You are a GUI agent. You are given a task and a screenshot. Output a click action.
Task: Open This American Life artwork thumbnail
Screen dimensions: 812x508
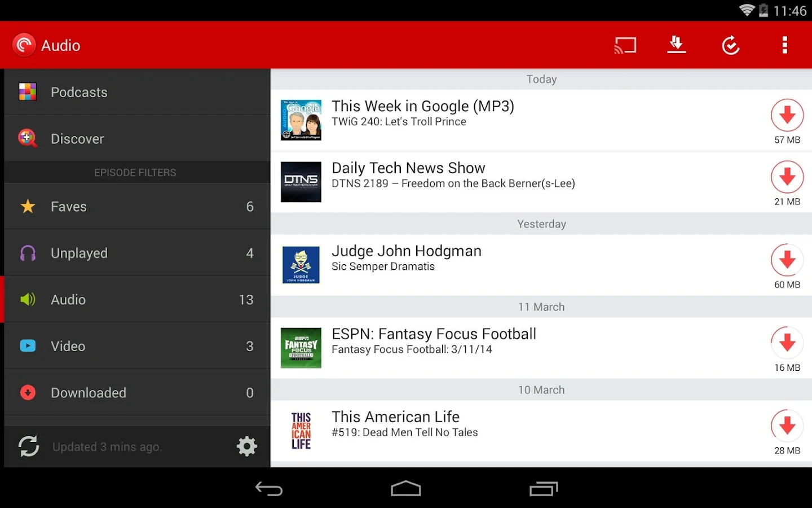click(301, 431)
